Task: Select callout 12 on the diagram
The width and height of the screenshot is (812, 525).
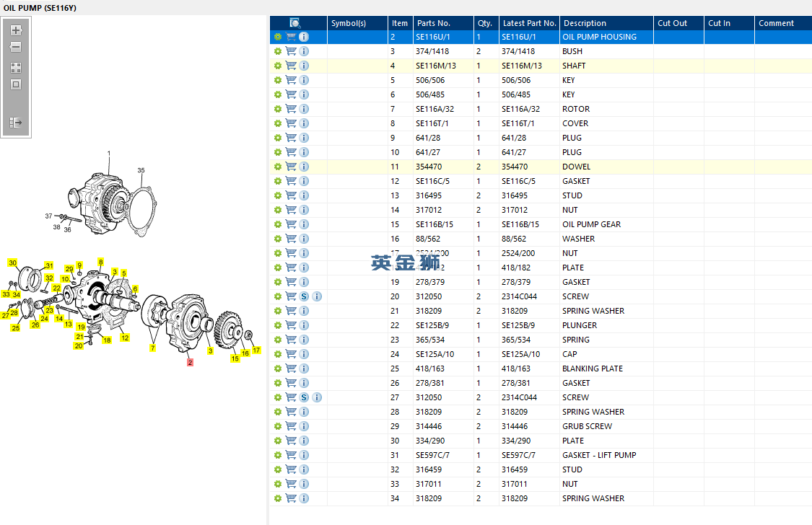Action: [125, 337]
